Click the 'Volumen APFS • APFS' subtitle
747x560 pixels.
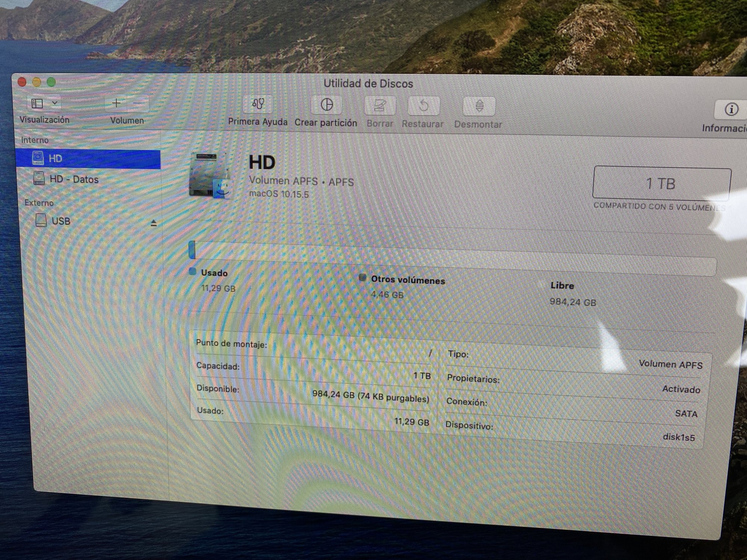coord(301,181)
